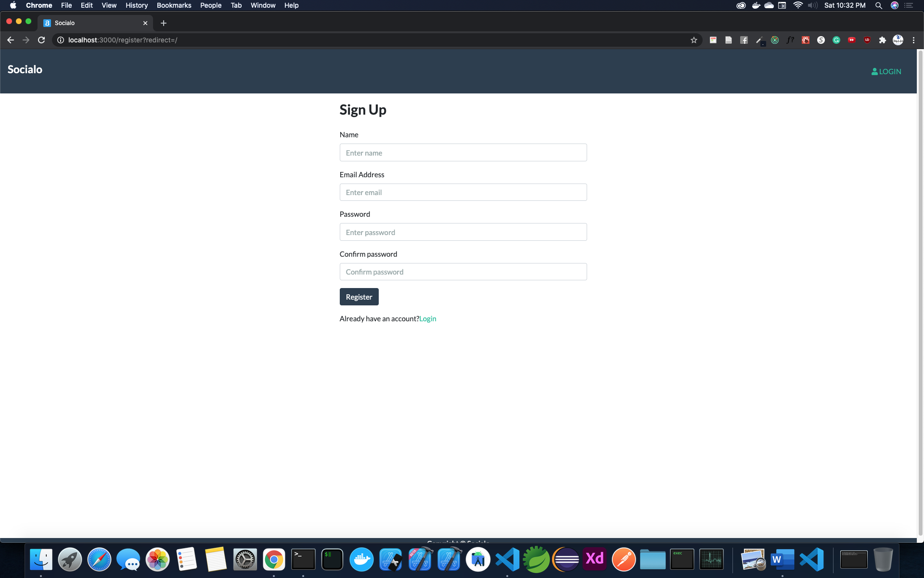Click the address bar URL
Viewport: 924px width, 578px height.
tap(123, 40)
